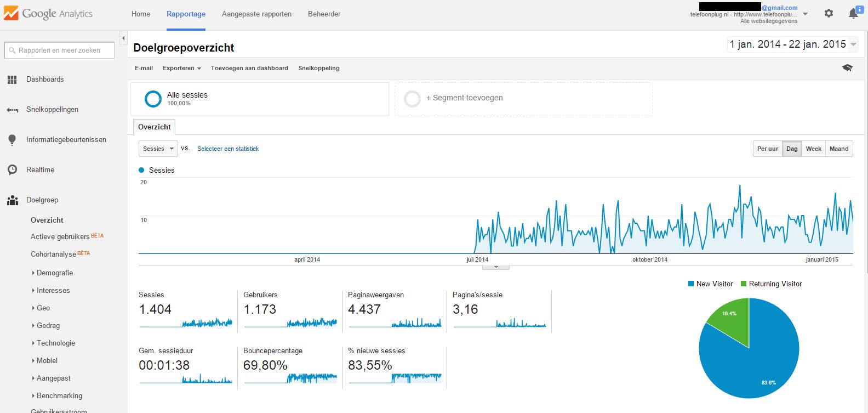Viewport: 868px width, 413px height.
Task: Click the blue Sessies chart legend dot
Action: 142,170
